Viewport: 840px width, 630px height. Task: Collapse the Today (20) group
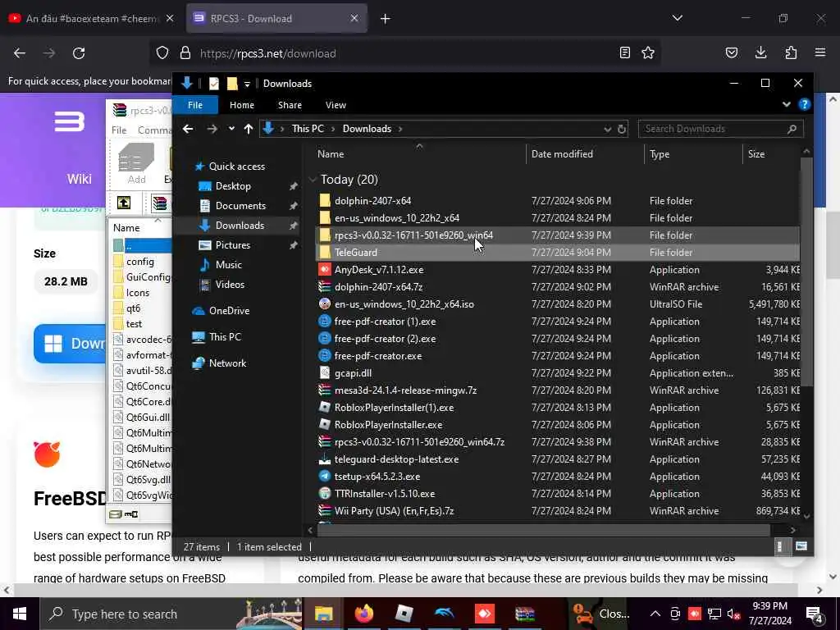[313, 180]
